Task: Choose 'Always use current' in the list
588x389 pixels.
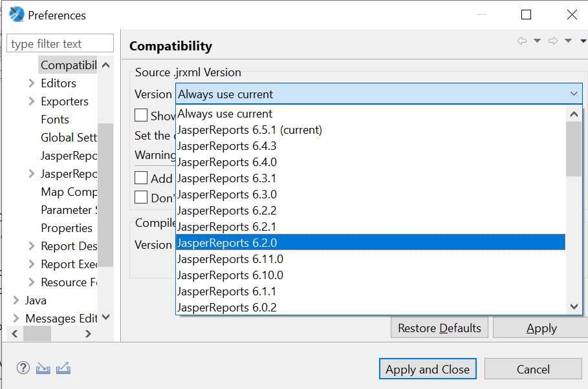Action: 371,114
